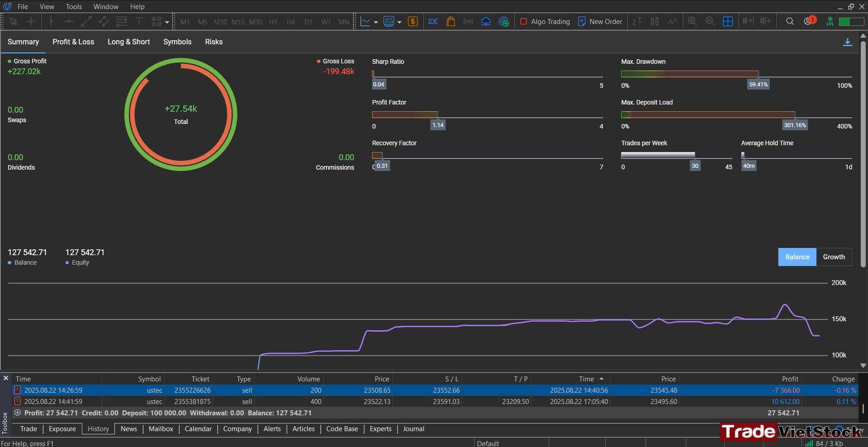Open the Help menu

(x=137, y=6)
